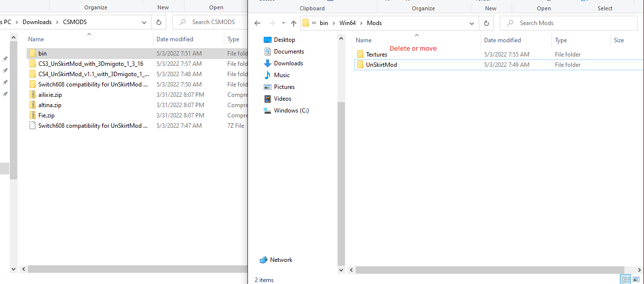Click Downloads in CSMODS address breadcrumb
Viewport: 644px width, 284px height.
coord(37,22)
